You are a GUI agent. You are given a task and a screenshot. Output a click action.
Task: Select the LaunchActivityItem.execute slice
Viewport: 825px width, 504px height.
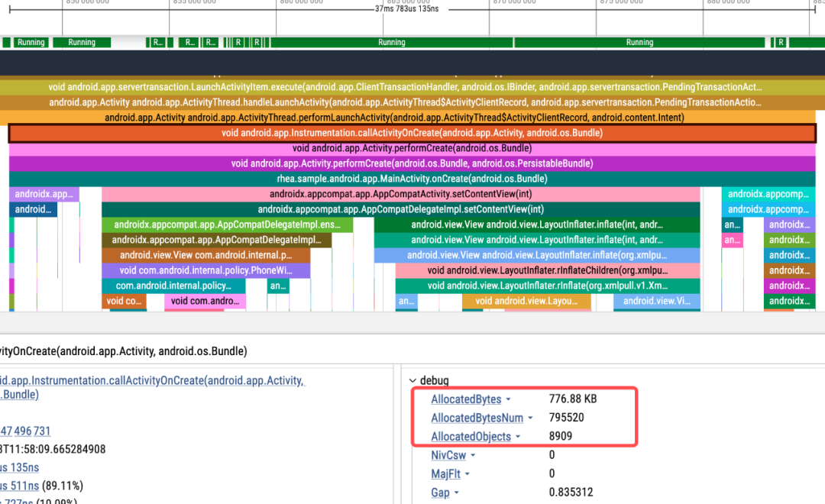(x=405, y=87)
